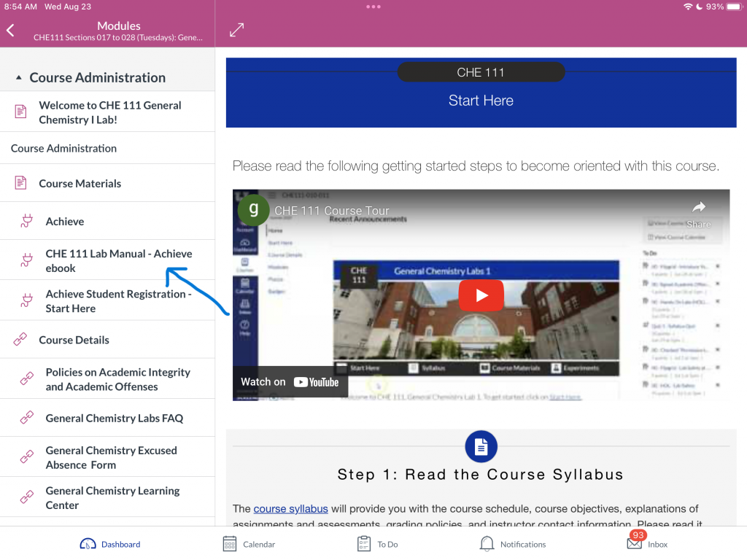Open General Chemistry Excused Absence Form
This screenshot has height=560, width=747.
[111, 457]
